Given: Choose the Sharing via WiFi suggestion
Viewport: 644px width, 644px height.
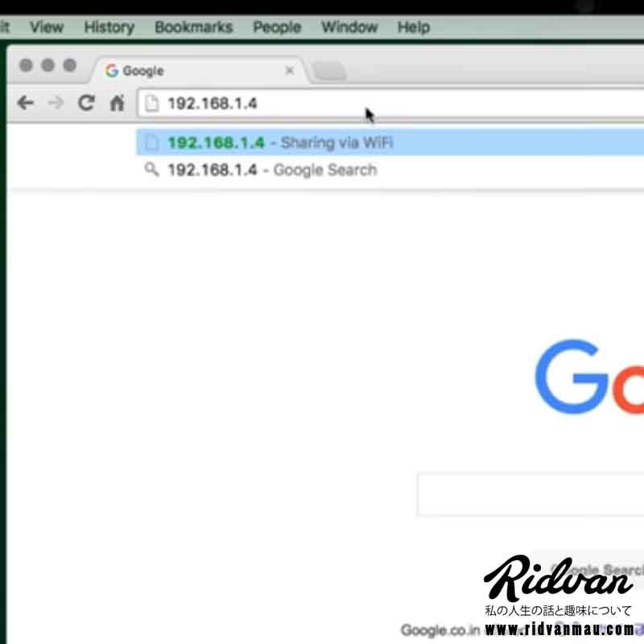Looking at the screenshot, I should [390, 142].
